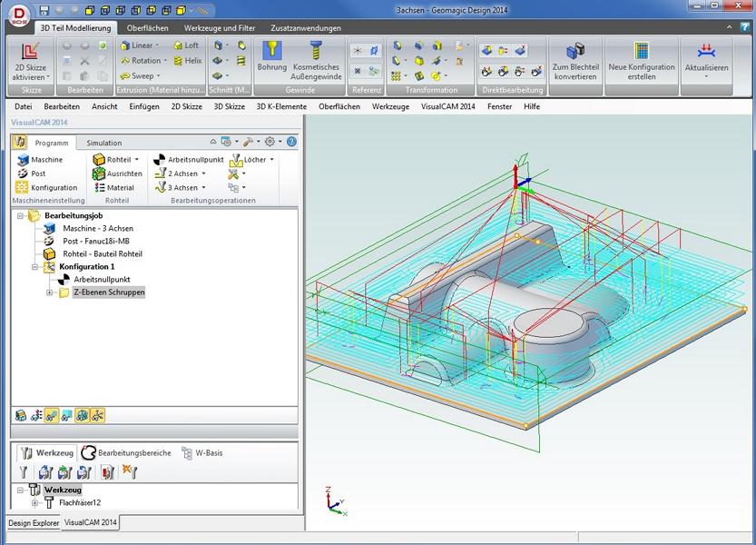Screen dimensions: 756x545
Task: Switch to the Design Explorer tab
Action: tap(34, 523)
